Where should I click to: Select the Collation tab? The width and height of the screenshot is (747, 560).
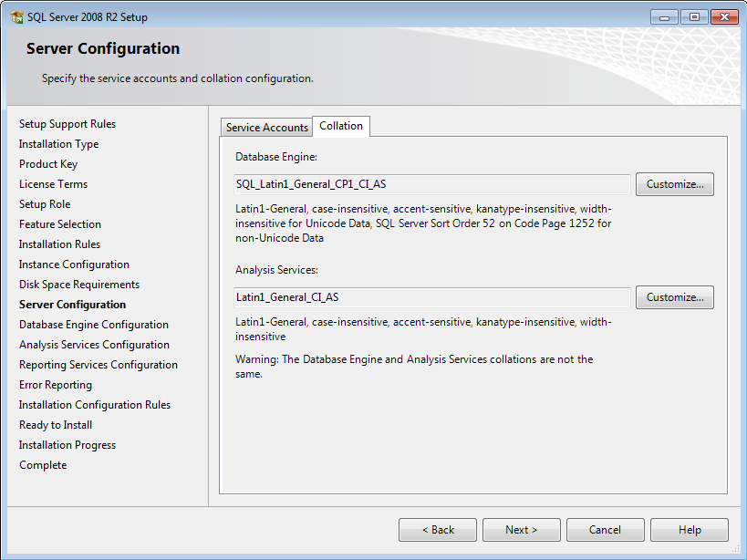pyautogui.click(x=341, y=126)
